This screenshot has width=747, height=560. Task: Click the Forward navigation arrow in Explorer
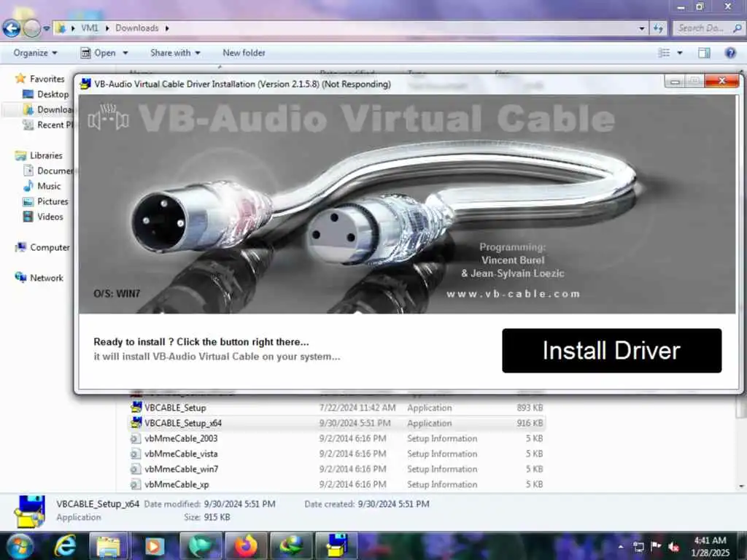31,28
